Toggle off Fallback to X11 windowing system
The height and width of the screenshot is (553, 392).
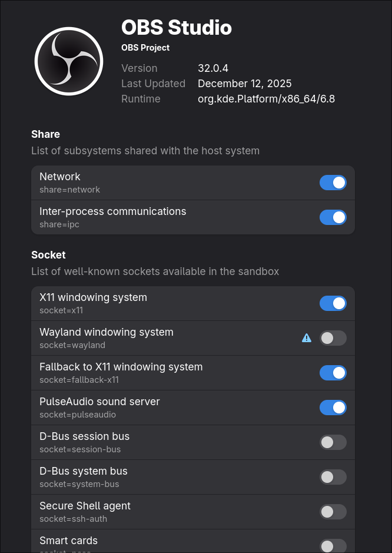(x=333, y=372)
